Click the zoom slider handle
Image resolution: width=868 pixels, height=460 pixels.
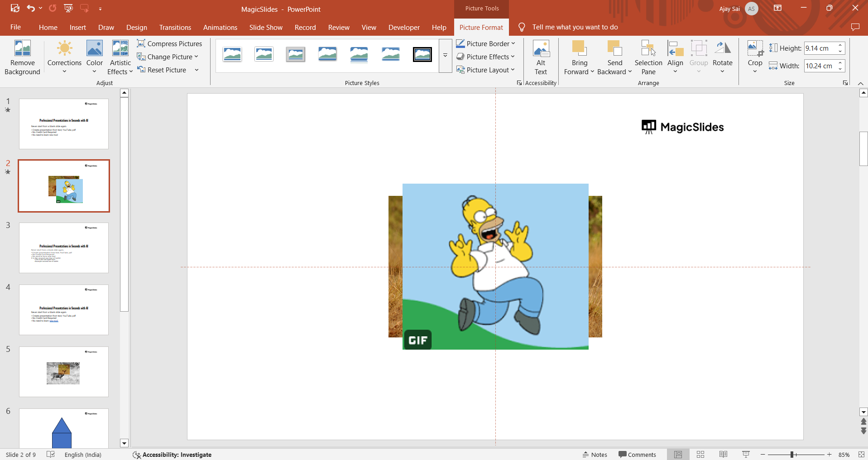792,455
